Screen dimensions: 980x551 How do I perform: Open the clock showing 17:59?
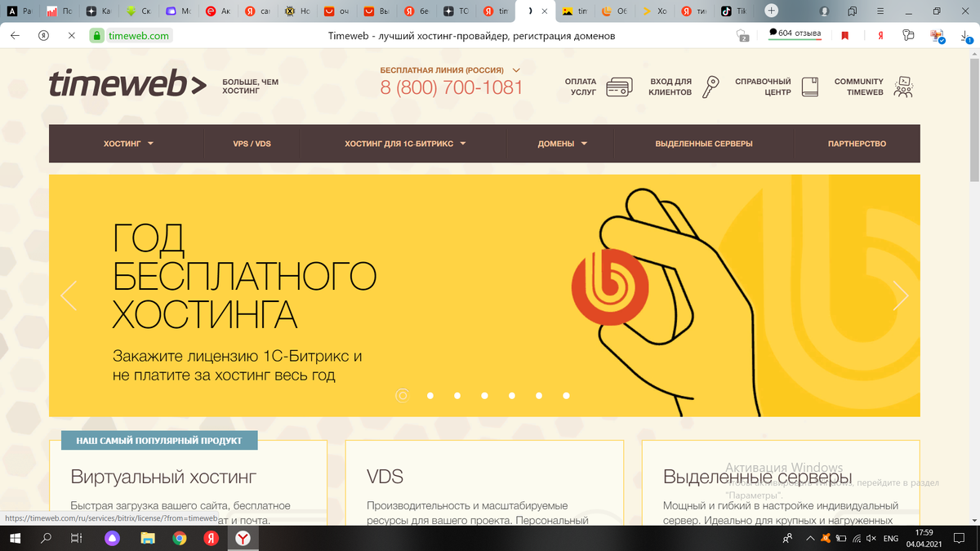(924, 532)
